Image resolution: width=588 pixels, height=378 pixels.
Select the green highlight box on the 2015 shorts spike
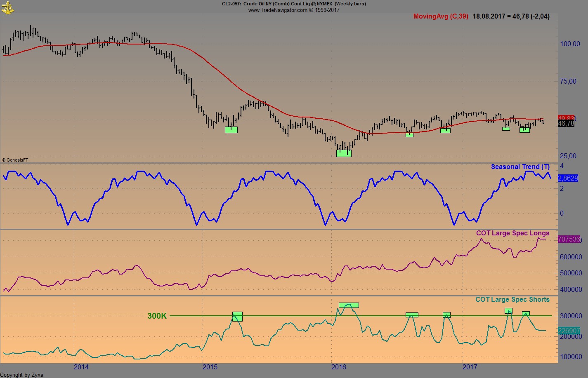click(x=236, y=317)
